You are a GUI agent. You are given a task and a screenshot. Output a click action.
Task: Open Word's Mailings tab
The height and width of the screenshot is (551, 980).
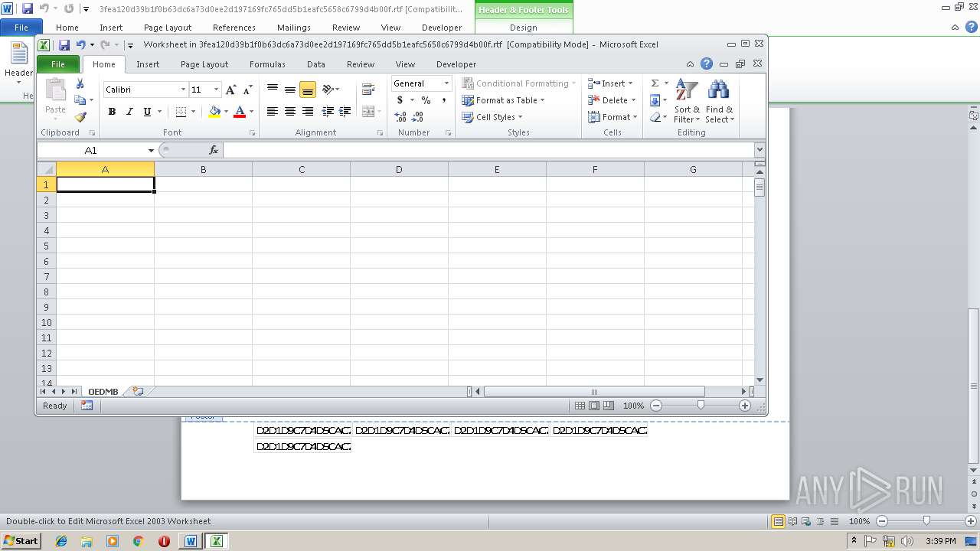294,28
